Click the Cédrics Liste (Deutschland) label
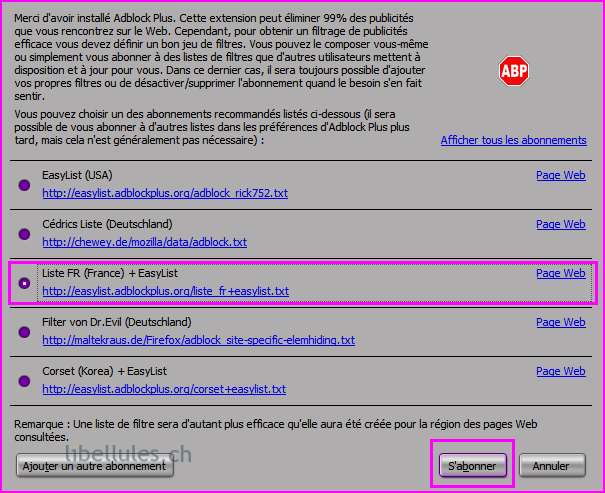Image resolution: width=605 pixels, height=493 pixels. pos(107,224)
